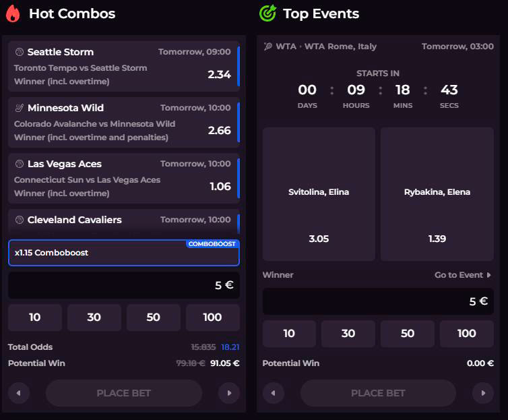Image resolution: width=508 pixels, height=420 pixels.
Task: Set Top Events stake to 30
Action: (x=348, y=334)
